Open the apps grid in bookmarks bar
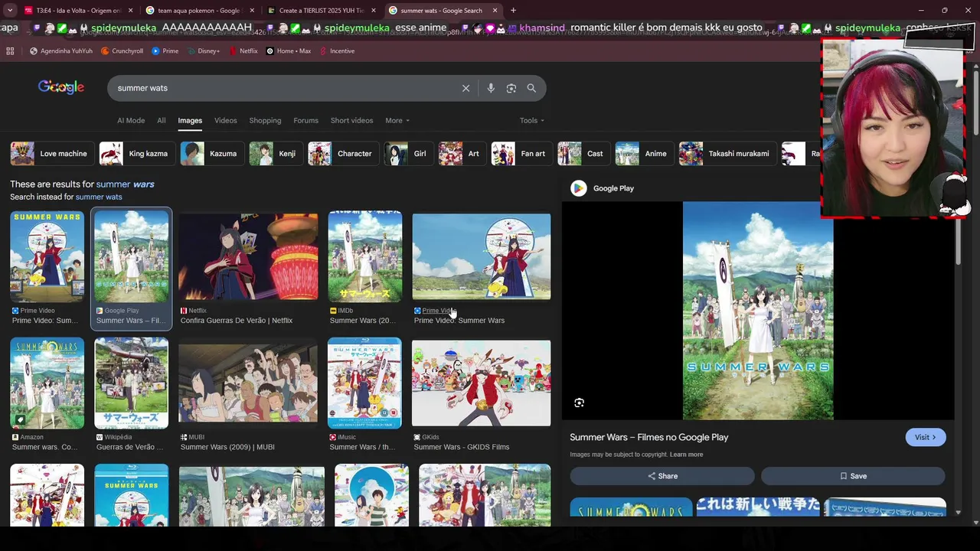The image size is (980, 551). (x=10, y=51)
